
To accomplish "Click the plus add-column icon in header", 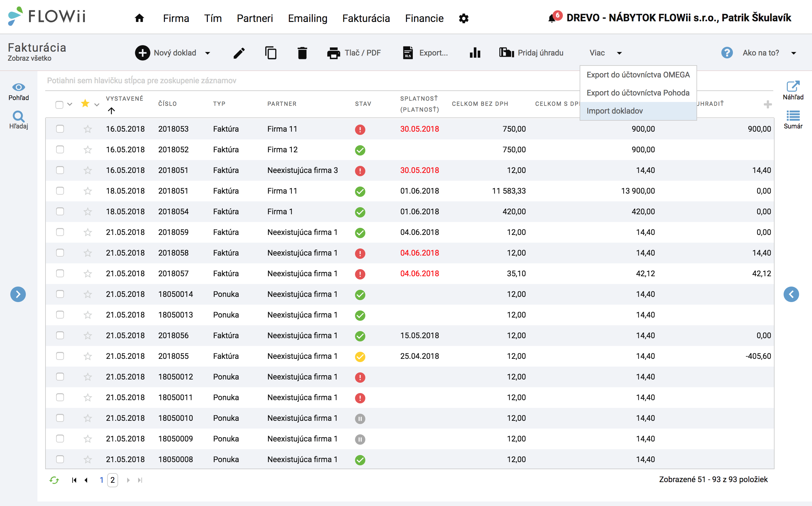I will [x=767, y=105].
